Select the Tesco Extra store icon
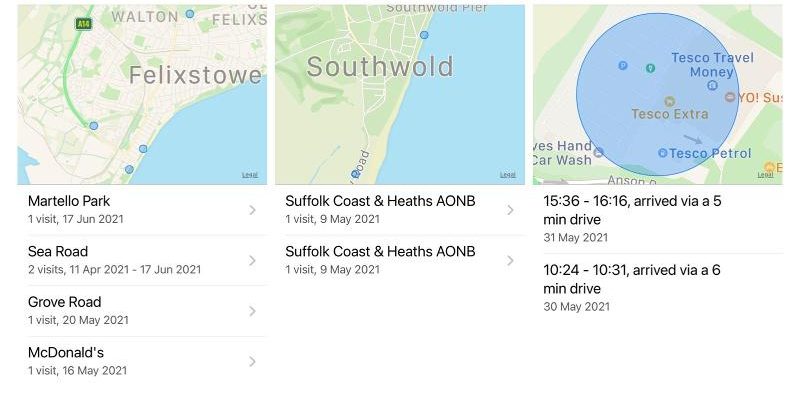The height and width of the screenshot is (400, 800). 669,100
